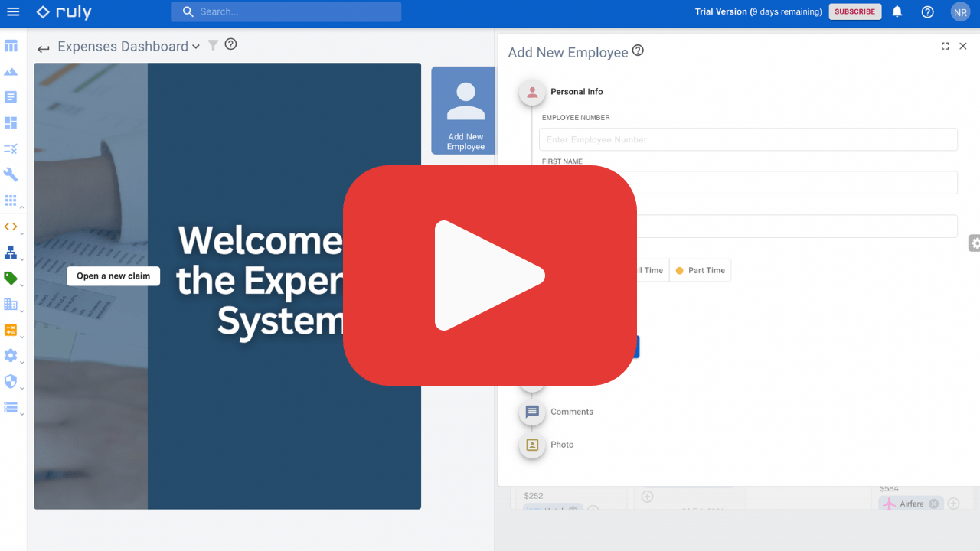Expand the shield sidebar submenu arrow

(x=21, y=389)
